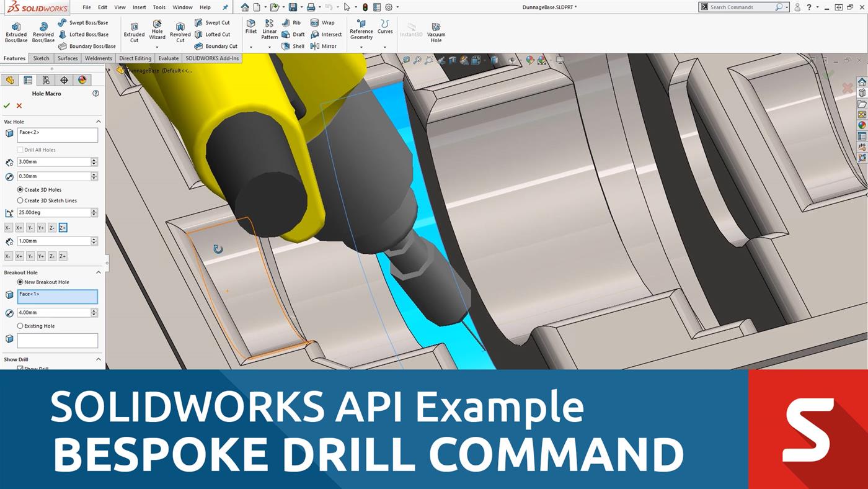Open the Insert menu
This screenshot has height=489, width=868.
tap(139, 7)
